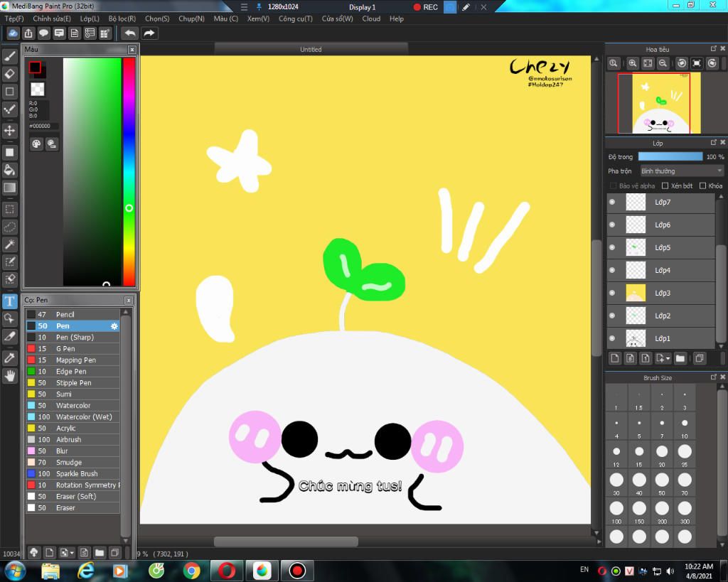Select the Bucket fill tool
The height and width of the screenshot is (582, 728).
tap(10, 170)
